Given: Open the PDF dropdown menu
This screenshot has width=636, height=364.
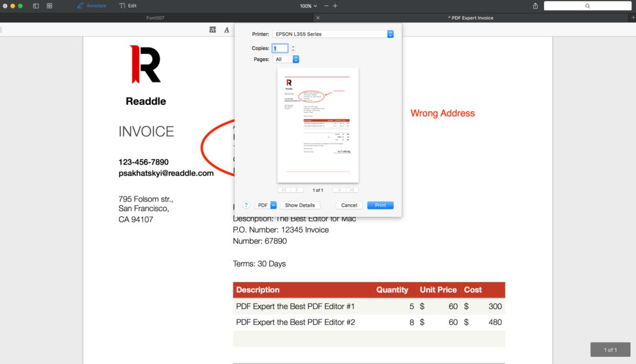Looking at the screenshot, I should pos(266,205).
